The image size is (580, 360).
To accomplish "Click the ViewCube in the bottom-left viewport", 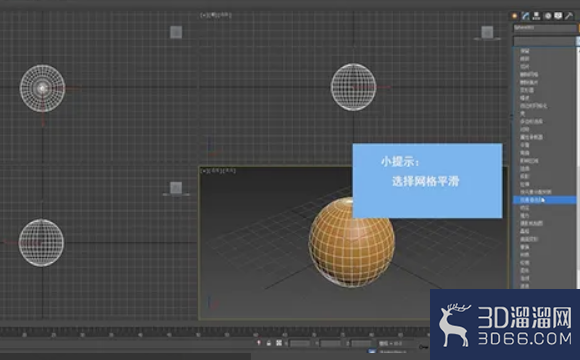I will click(x=176, y=188).
